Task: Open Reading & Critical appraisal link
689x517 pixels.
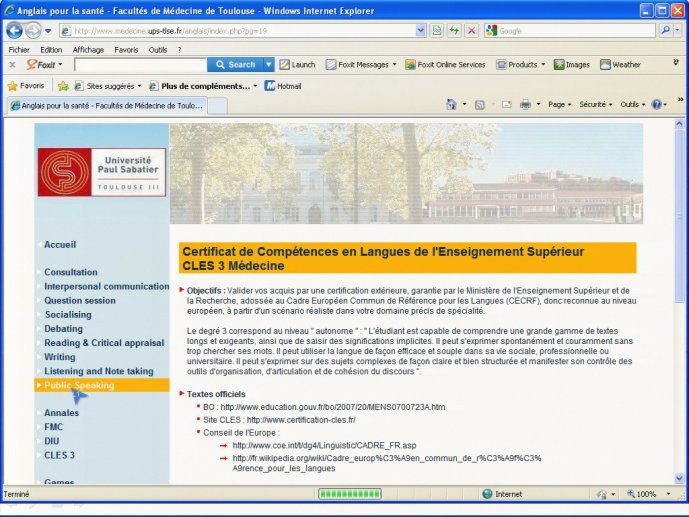Action: pos(104,343)
